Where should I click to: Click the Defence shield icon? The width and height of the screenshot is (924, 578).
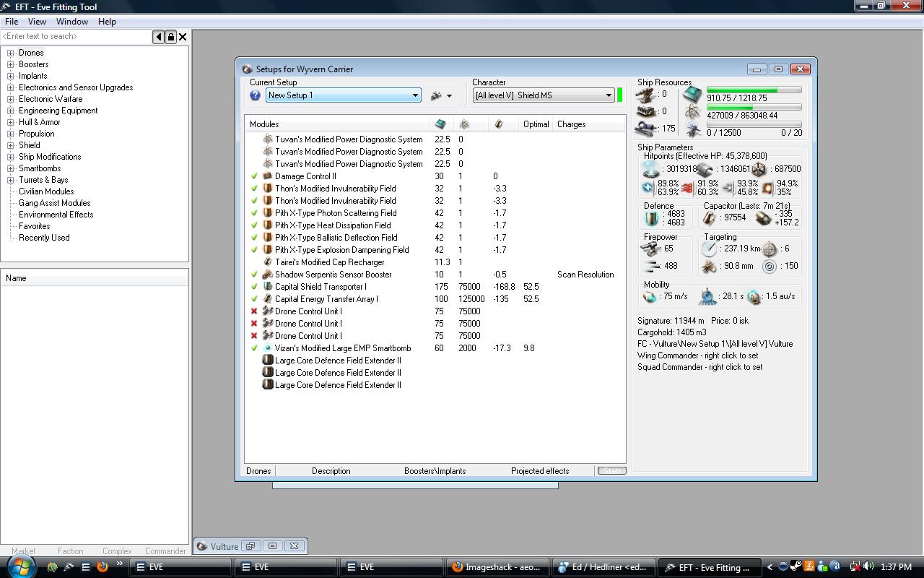coord(652,218)
